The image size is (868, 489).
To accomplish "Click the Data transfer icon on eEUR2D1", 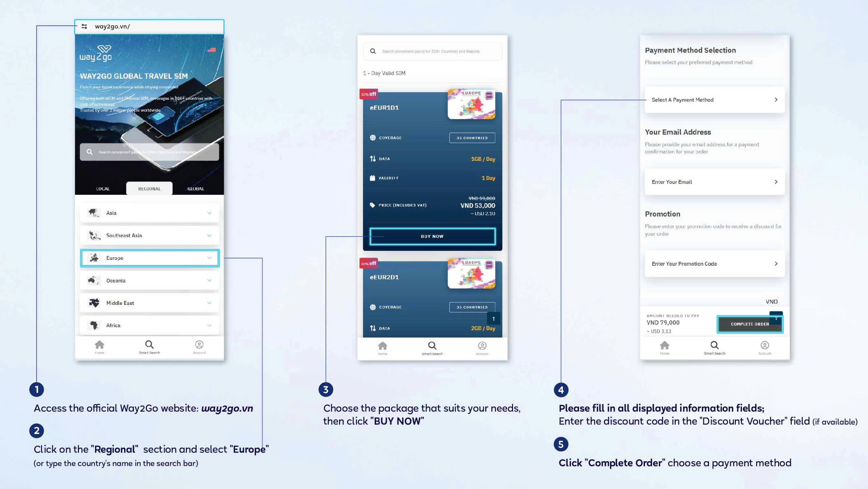I will pyautogui.click(x=372, y=327).
